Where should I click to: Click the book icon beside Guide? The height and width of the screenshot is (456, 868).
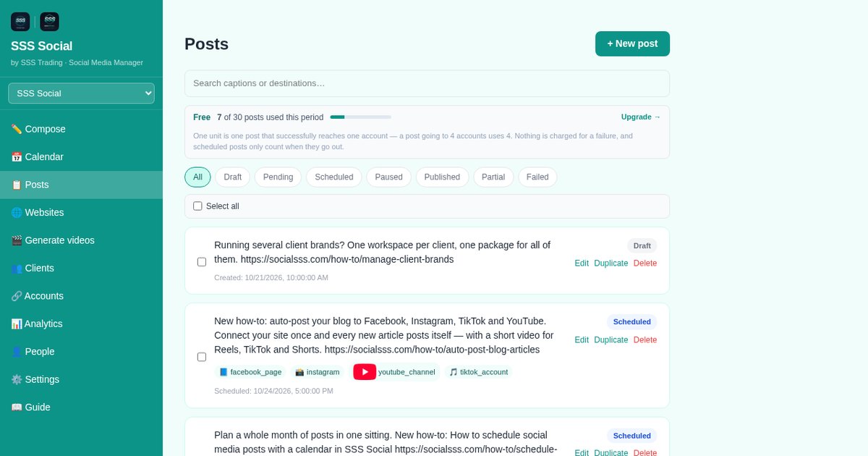click(x=17, y=408)
